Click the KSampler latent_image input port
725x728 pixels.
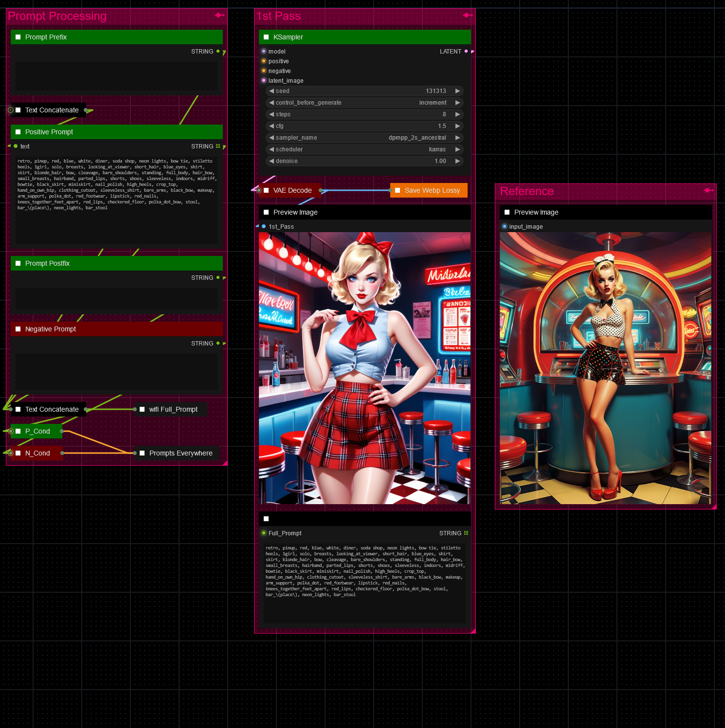pos(264,80)
